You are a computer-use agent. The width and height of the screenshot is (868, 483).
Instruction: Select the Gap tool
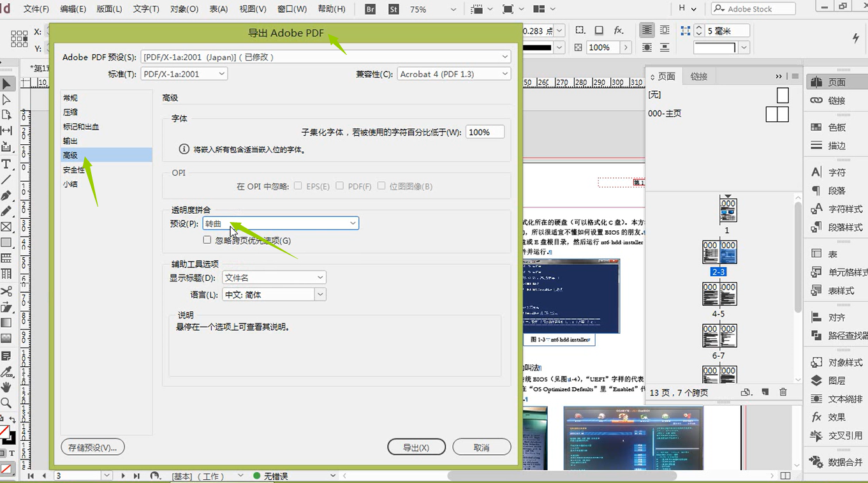point(6,131)
